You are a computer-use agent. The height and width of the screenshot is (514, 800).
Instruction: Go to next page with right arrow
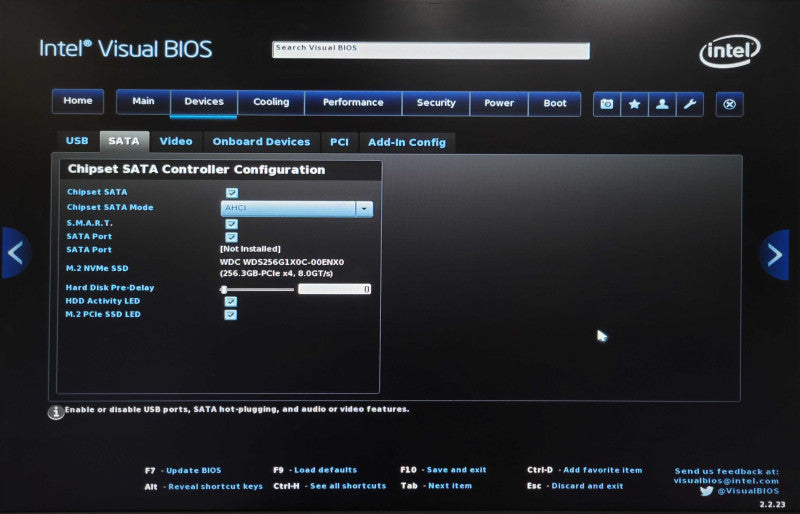coord(774,254)
